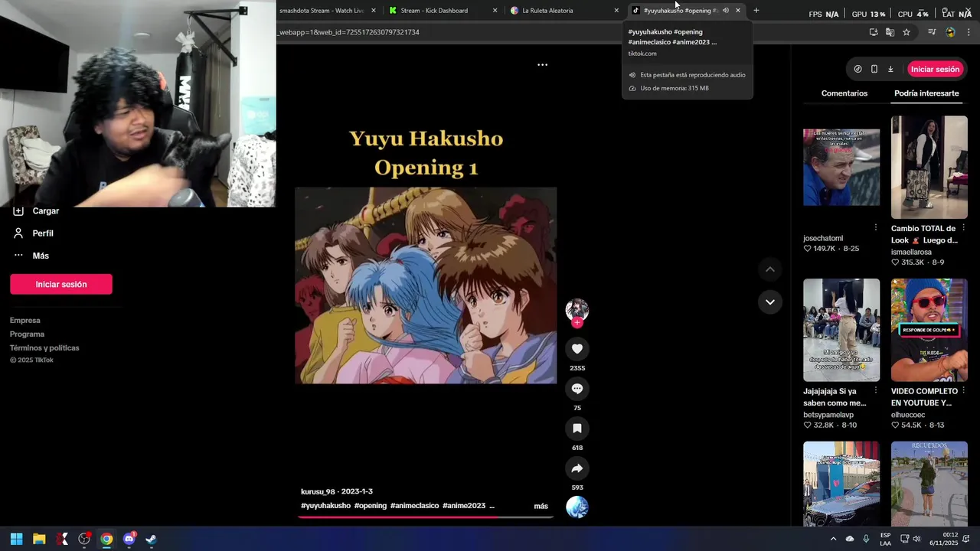The image size is (980, 551).
Task: Open Chrome media controls playlist icon
Action: tap(932, 32)
